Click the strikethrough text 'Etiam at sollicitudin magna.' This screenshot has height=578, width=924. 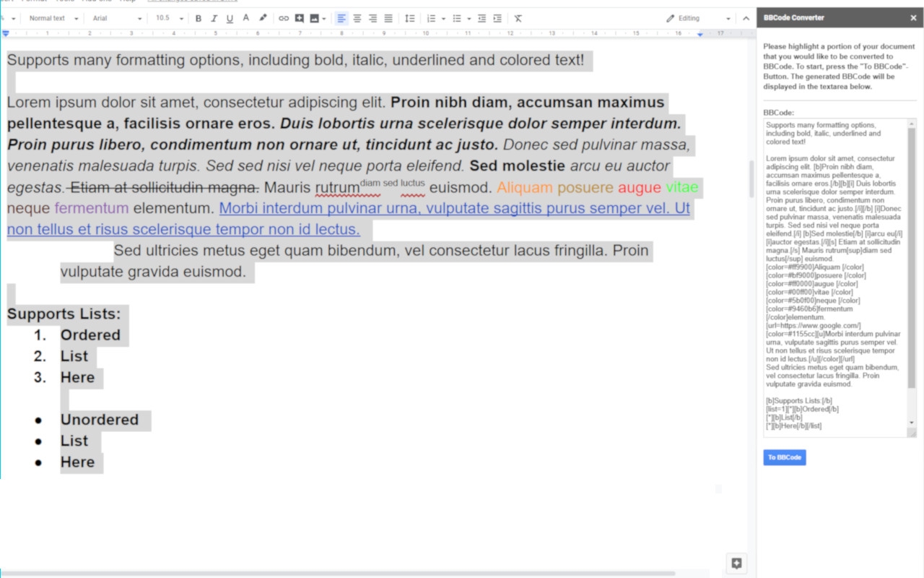click(165, 188)
